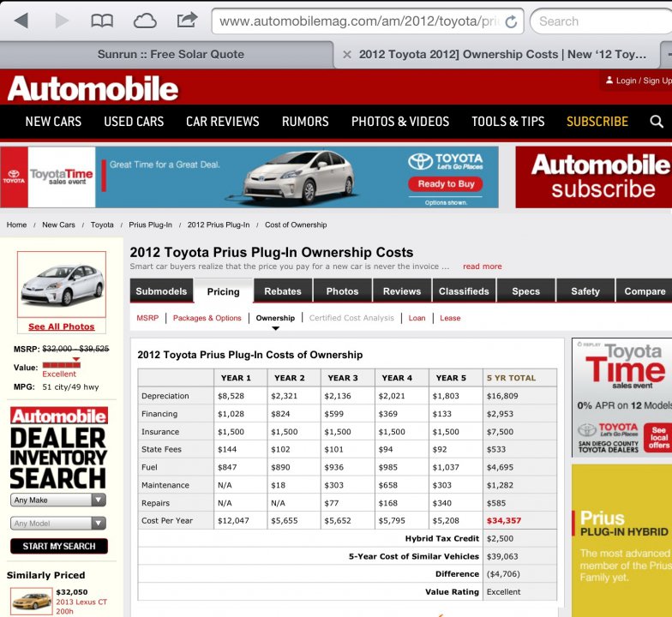Click the Automobile subscribe ad
This screenshot has height=617, width=672.
coord(593,177)
